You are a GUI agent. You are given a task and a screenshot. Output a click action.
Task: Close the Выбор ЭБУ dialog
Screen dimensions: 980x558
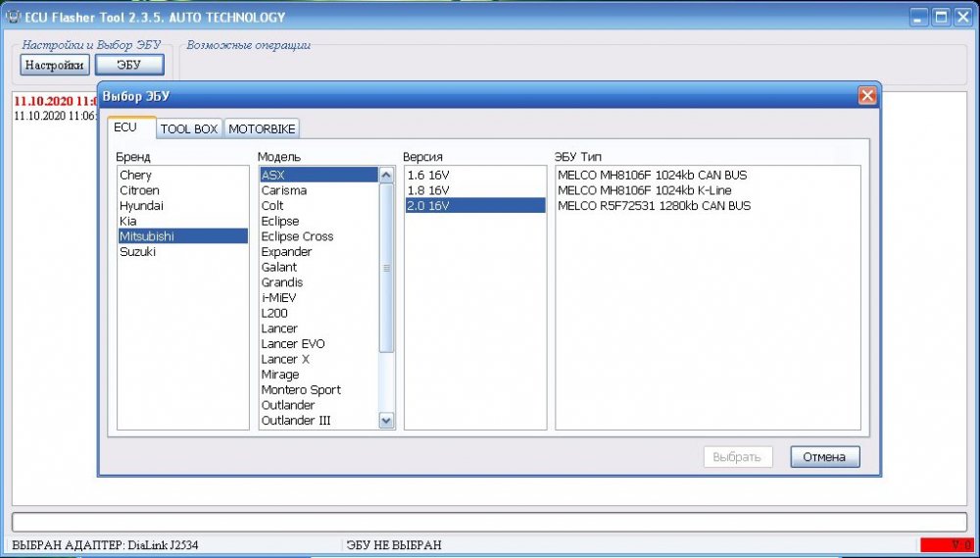(866, 96)
